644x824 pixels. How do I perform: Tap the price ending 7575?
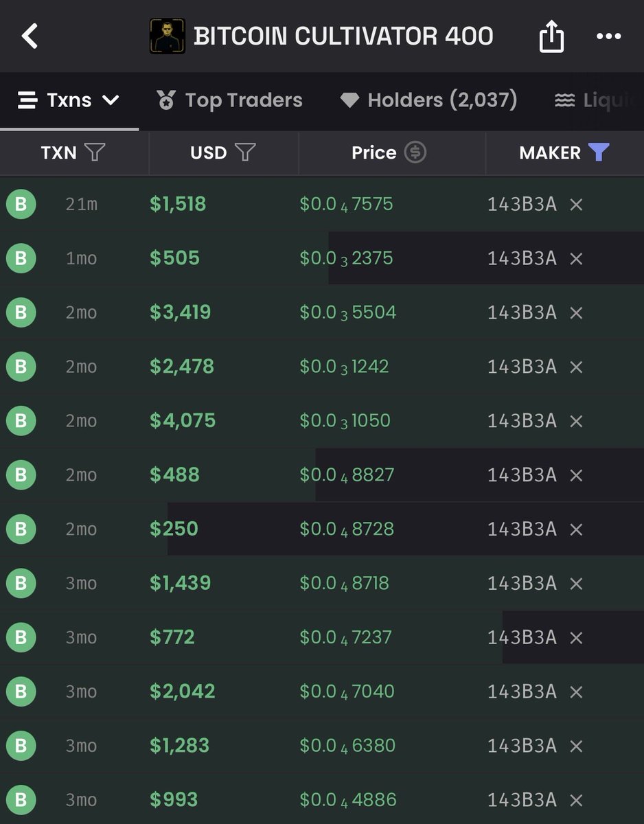(x=347, y=205)
